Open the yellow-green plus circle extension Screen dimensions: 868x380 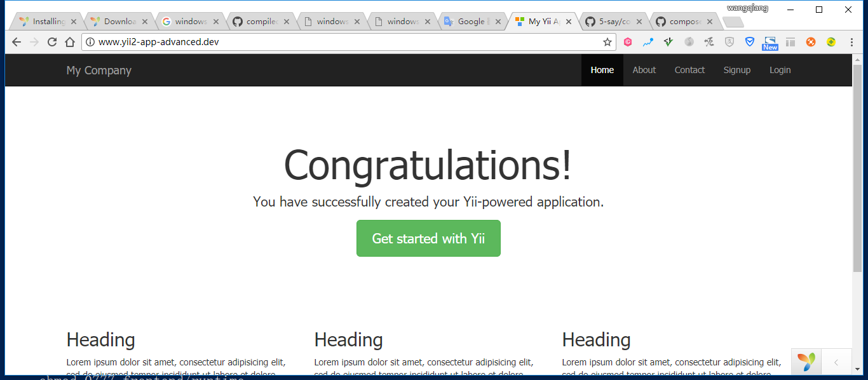(831, 42)
